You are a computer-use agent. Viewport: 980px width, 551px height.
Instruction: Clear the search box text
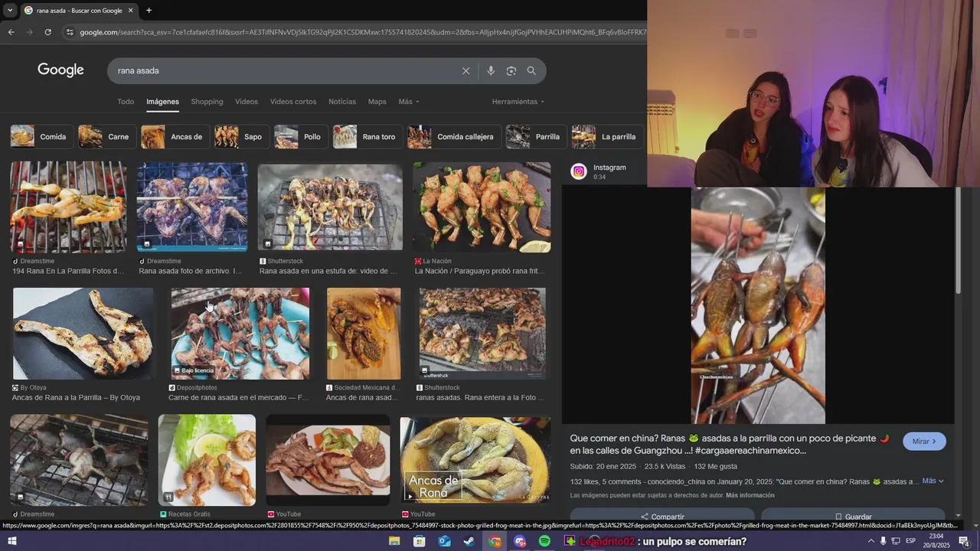pyautogui.click(x=465, y=71)
